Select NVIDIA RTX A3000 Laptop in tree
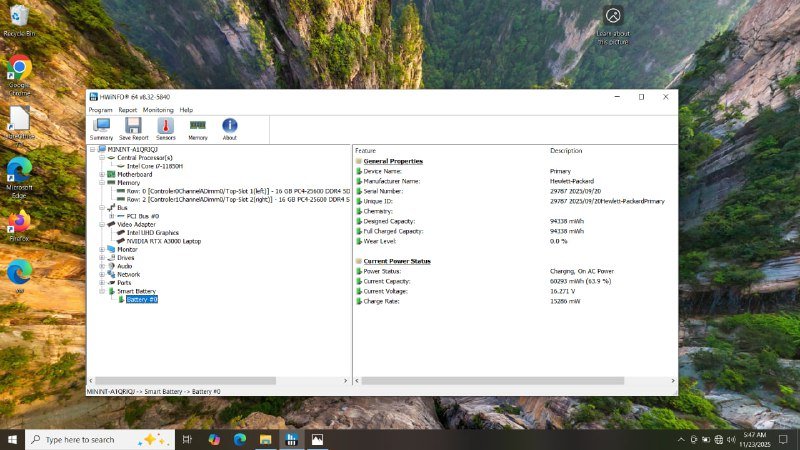The image size is (800, 450). pyautogui.click(x=164, y=241)
